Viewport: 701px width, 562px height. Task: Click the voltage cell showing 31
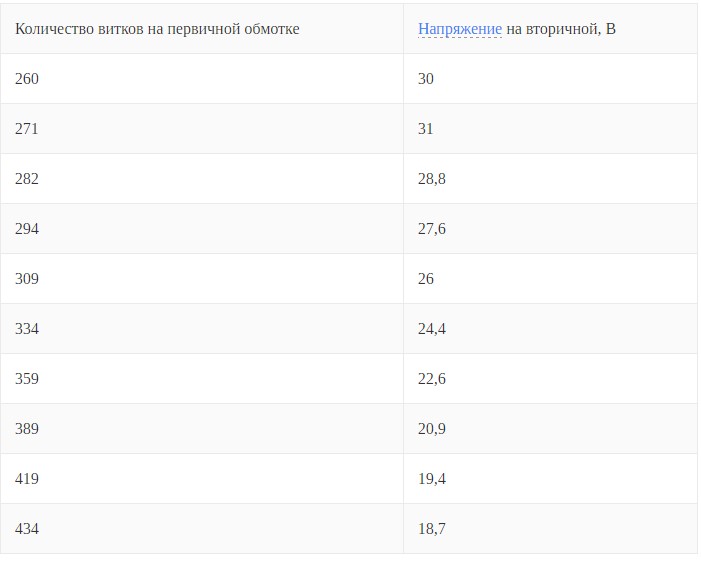pyautogui.click(x=426, y=129)
